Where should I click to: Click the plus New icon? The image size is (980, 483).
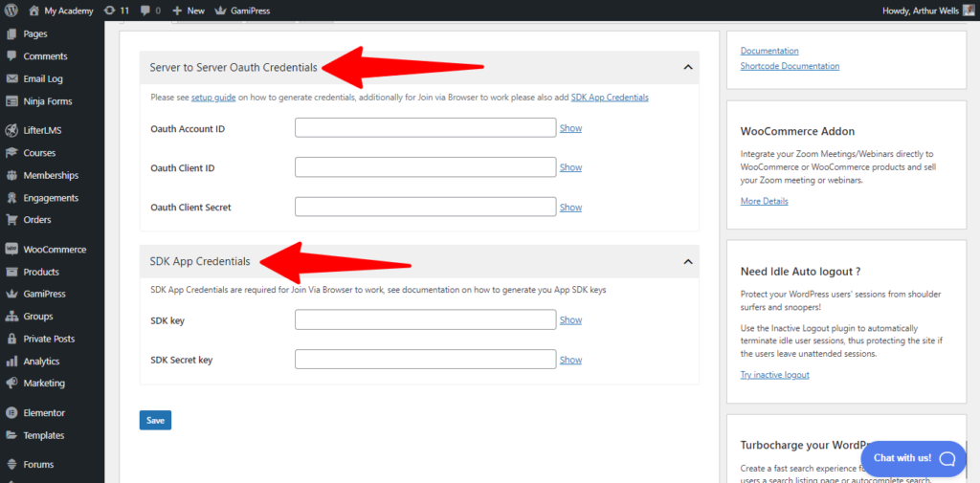click(x=177, y=11)
